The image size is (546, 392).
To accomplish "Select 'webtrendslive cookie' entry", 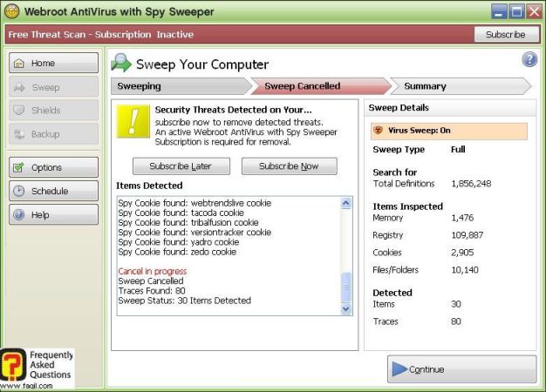I will click(x=195, y=203).
